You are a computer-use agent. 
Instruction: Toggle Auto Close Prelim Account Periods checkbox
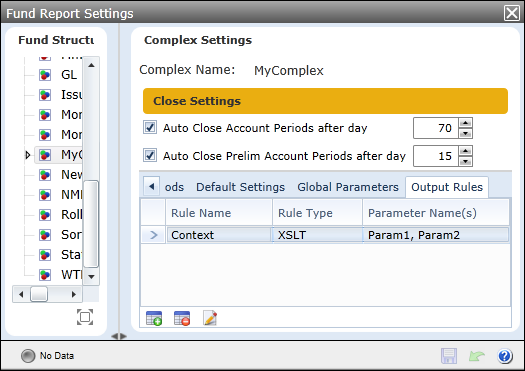(150, 155)
